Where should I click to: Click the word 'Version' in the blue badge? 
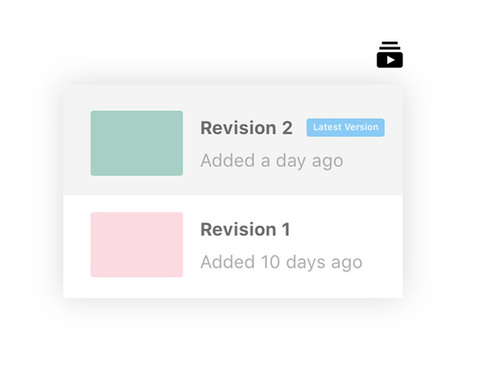pos(362,127)
